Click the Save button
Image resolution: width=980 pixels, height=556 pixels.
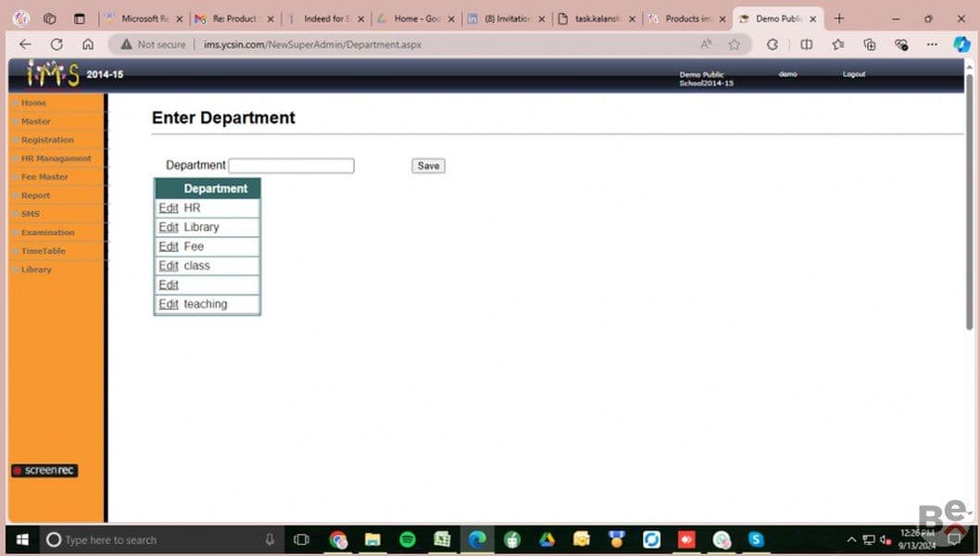[428, 166]
